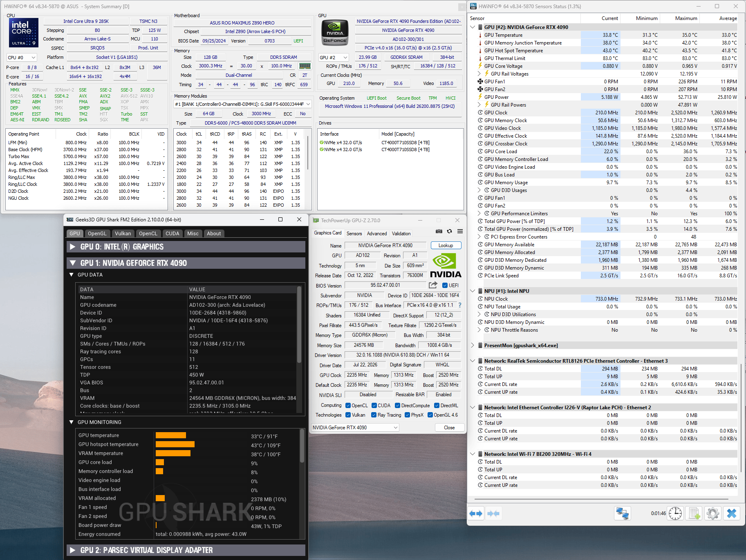This screenshot has width=746, height=560.
Task: Toggle the Vulkan checkbox in GPU-Z
Action: tap(348, 415)
